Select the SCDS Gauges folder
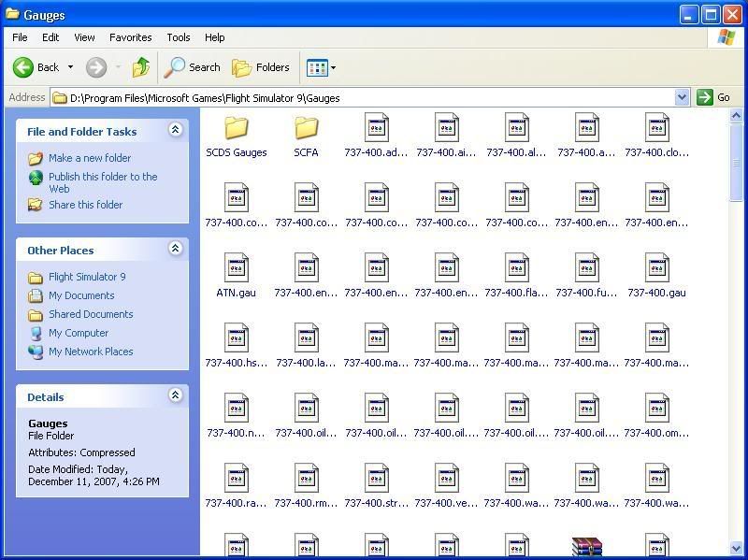Image resolution: width=748 pixels, height=560 pixels. pos(237,128)
